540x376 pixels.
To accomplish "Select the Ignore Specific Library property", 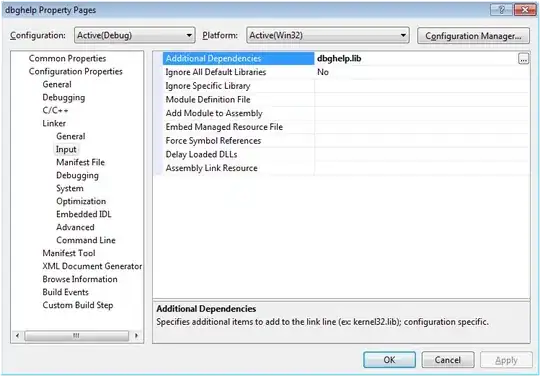I will (x=238, y=86).
